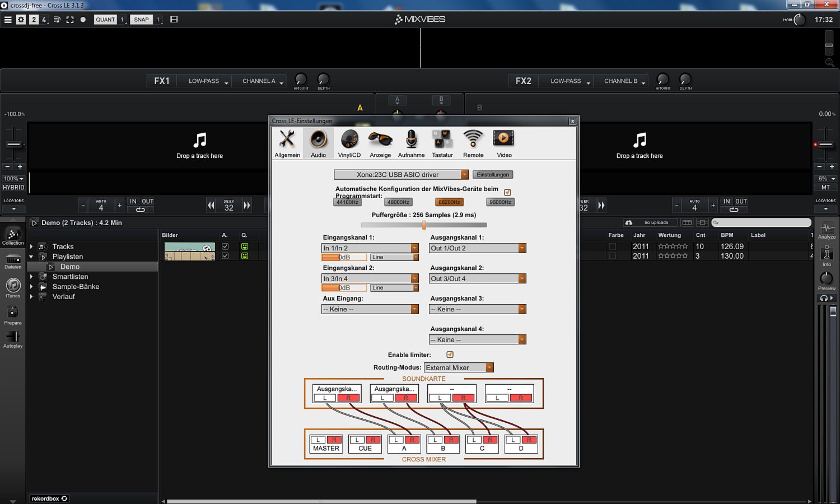840x504 pixels.
Task: Expand the Smartlisten tree node
Action: coord(31,277)
